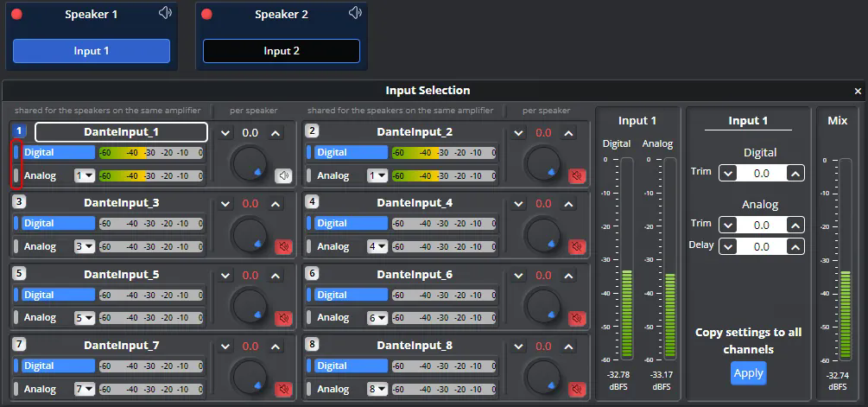Screen dimensions: 868x407
Task: Select Digital source for DanteInput_1
Action: [58, 152]
